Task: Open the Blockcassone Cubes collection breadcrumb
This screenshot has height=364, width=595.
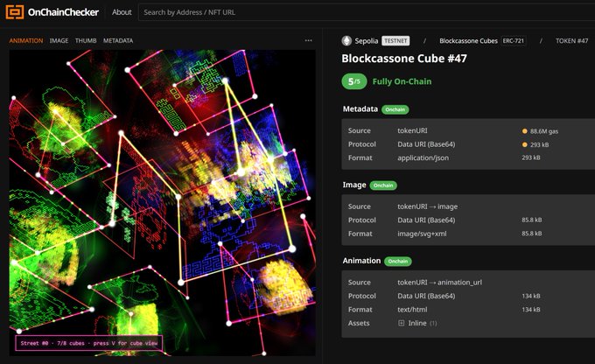Action: point(468,40)
